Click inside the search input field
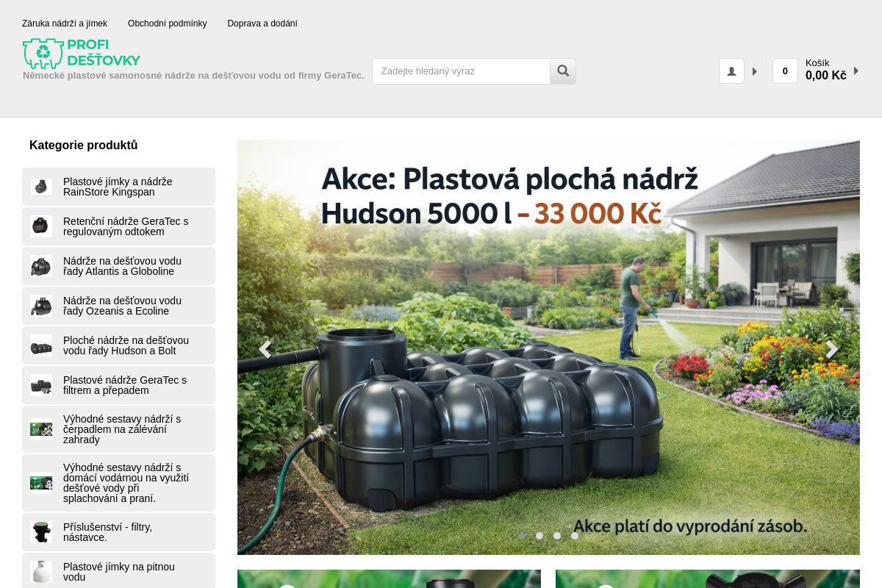The width and height of the screenshot is (882, 588). (x=461, y=71)
